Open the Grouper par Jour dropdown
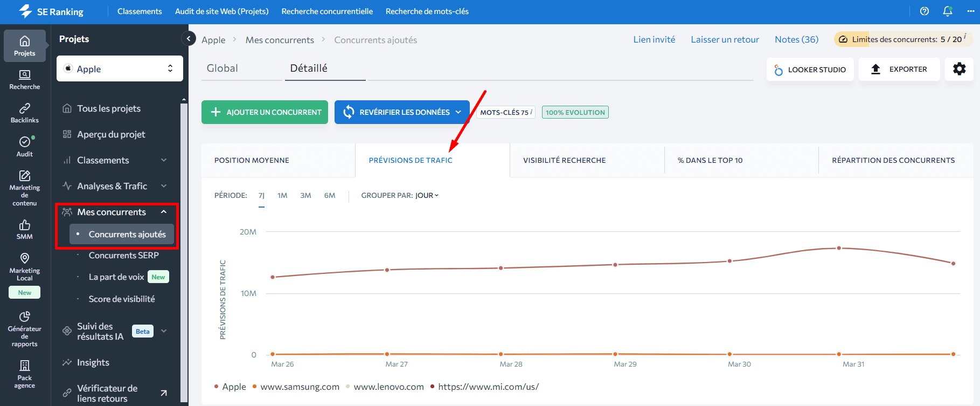The image size is (980, 406). [x=427, y=195]
